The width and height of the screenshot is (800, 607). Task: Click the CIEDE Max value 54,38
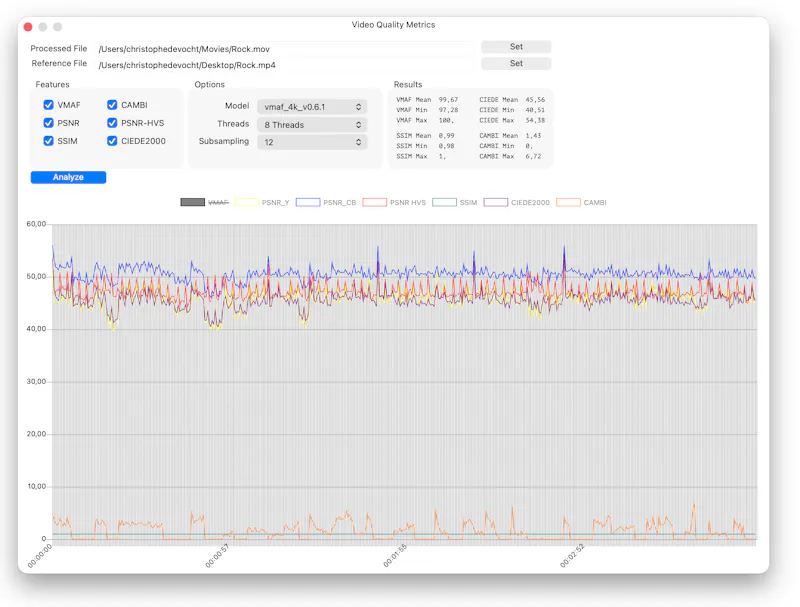[535, 120]
